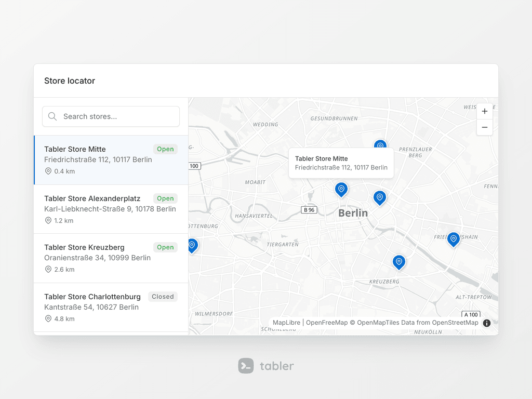Screen dimensions: 532x399
Task: Click the pin icon beside 0.4 km
Action: pos(48,171)
